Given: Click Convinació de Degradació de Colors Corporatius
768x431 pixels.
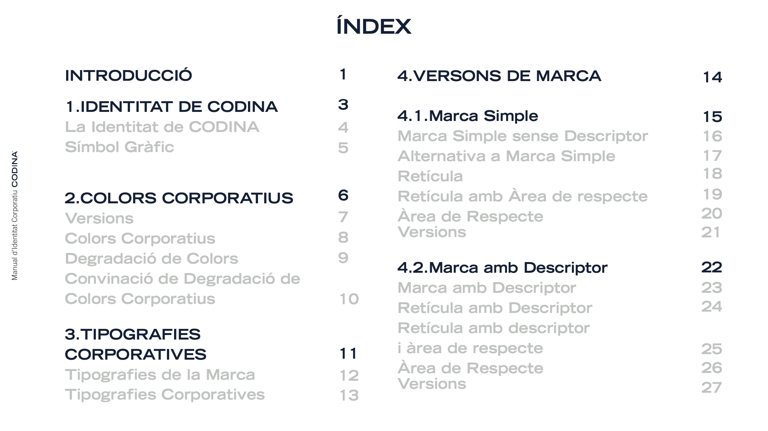Looking at the screenshot, I should coord(182,288).
